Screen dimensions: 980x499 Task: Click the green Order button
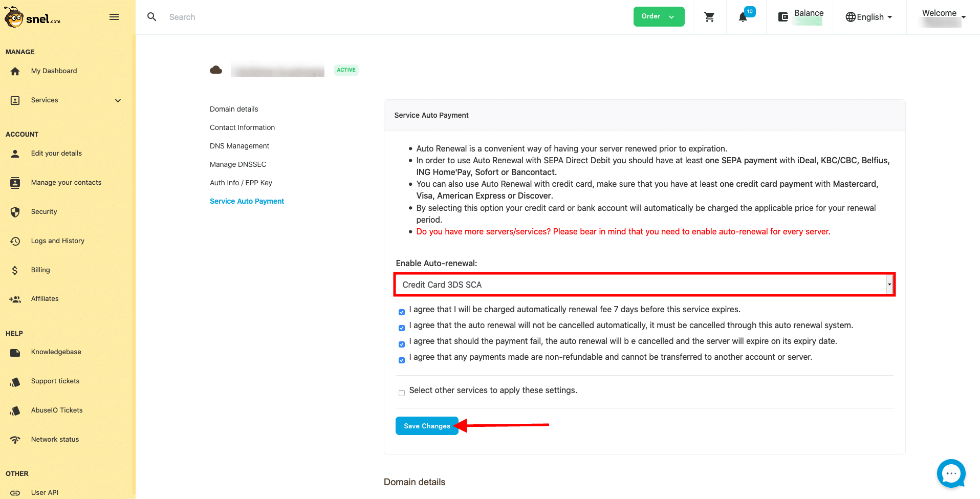point(658,16)
